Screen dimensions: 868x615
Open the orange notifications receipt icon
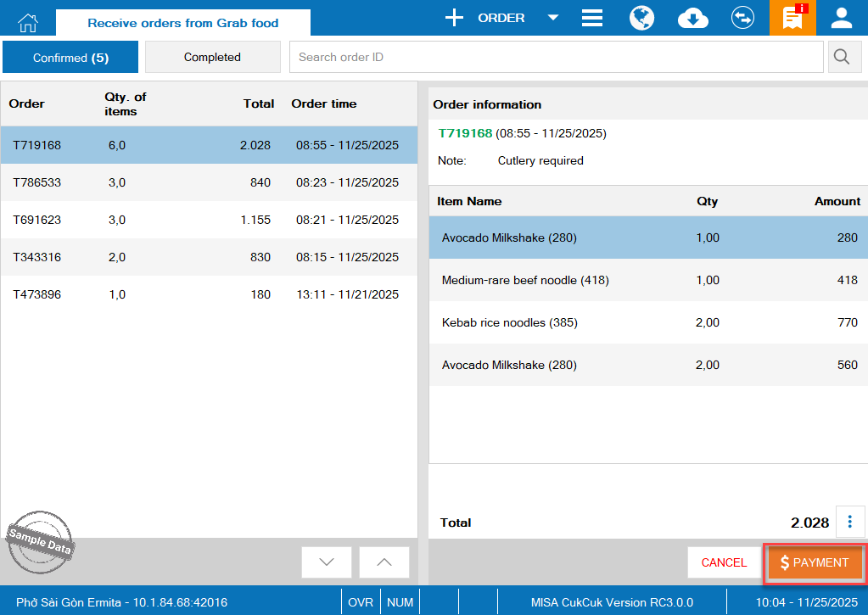pos(792,18)
